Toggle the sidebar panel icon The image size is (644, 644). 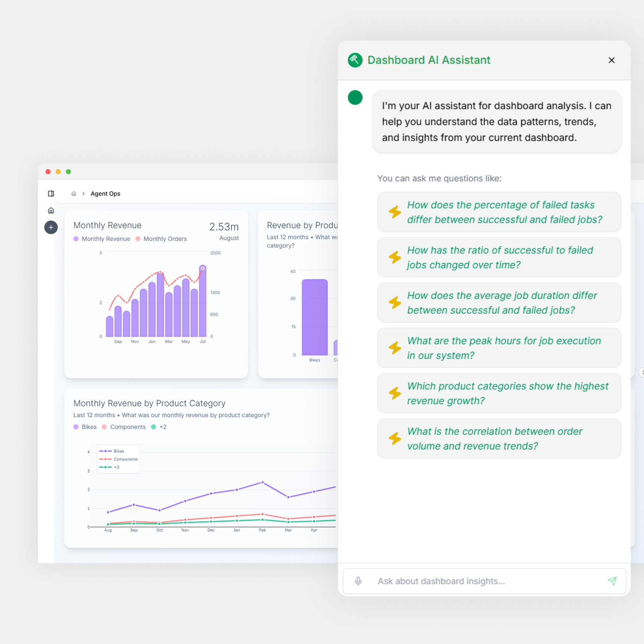(51, 194)
